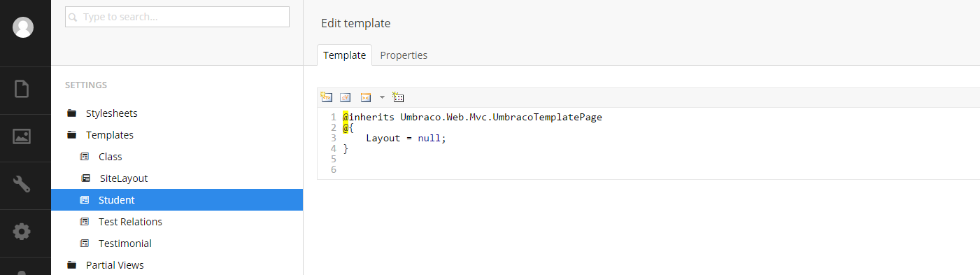Insert dictionary item toolbar icon

click(x=345, y=97)
